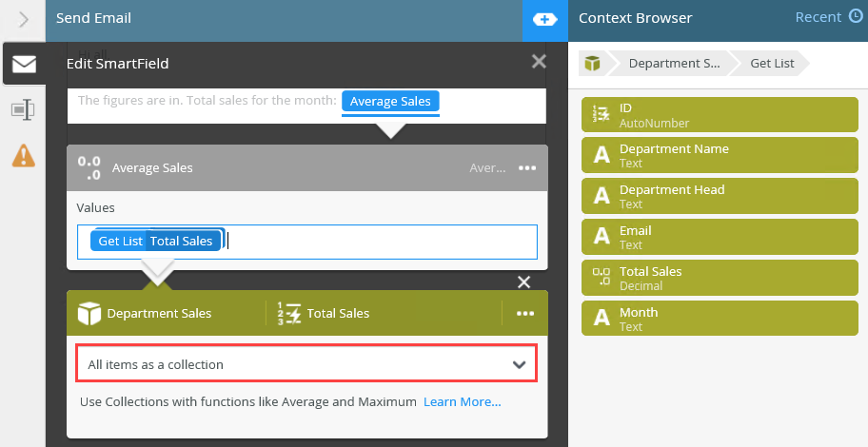Viewport: 868px width, 447px height.
Task: Close the Edit SmartField dialog
Action: click(539, 63)
